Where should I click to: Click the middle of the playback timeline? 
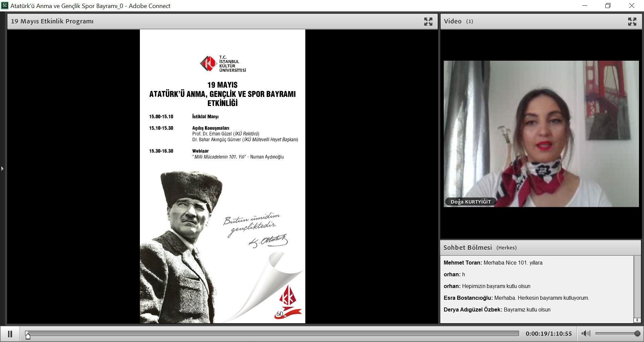point(272,333)
